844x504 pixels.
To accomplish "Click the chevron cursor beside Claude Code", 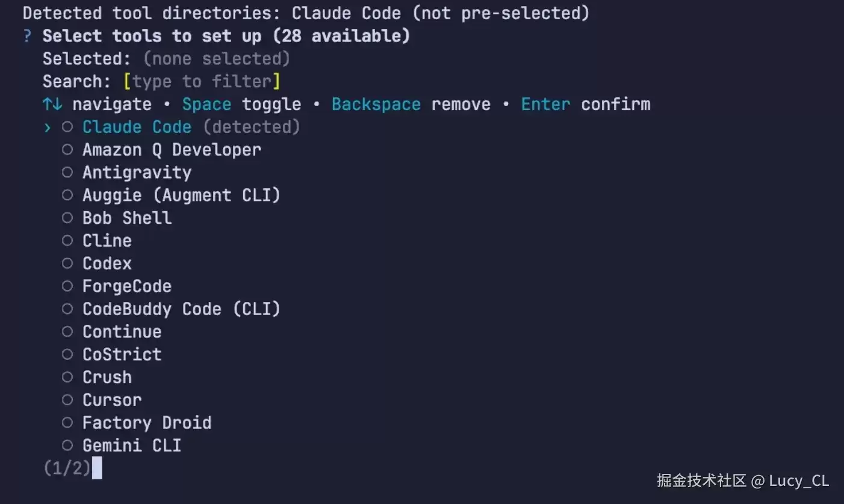I will tap(48, 127).
